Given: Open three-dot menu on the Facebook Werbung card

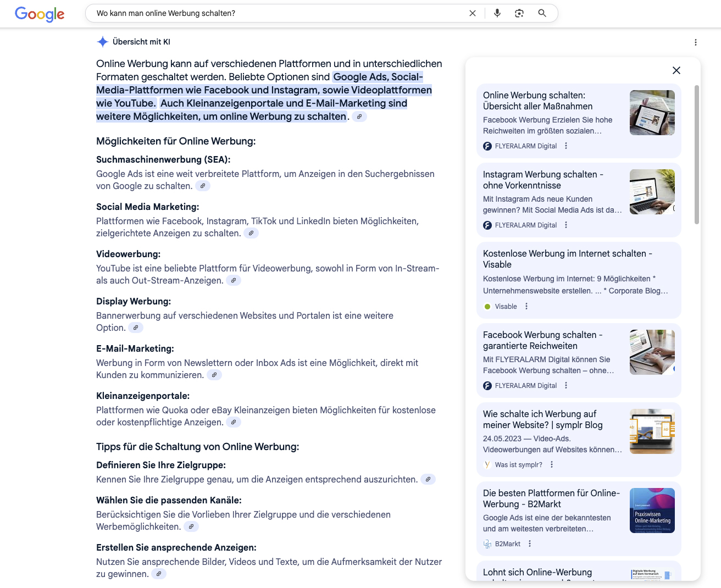Looking at the screenshot, I should point(566,386).
